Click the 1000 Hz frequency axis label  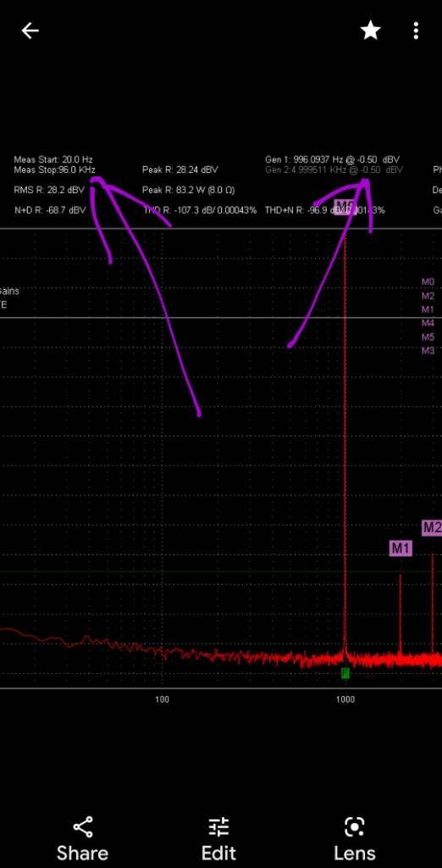(345, 699)
